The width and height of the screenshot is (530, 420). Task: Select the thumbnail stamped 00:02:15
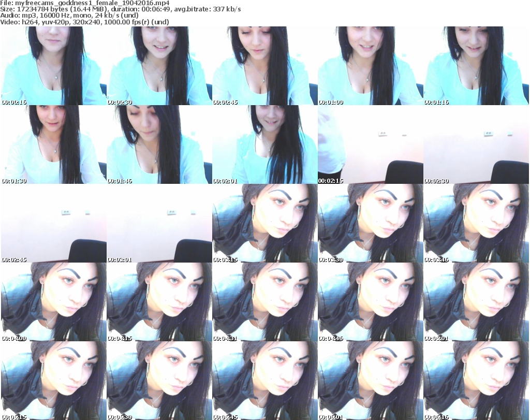coord(371,144)
